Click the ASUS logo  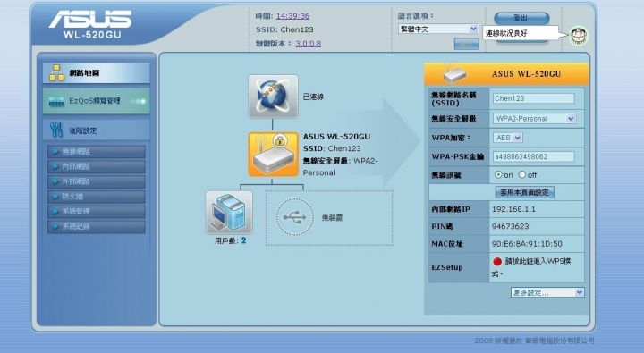point(90,20)
